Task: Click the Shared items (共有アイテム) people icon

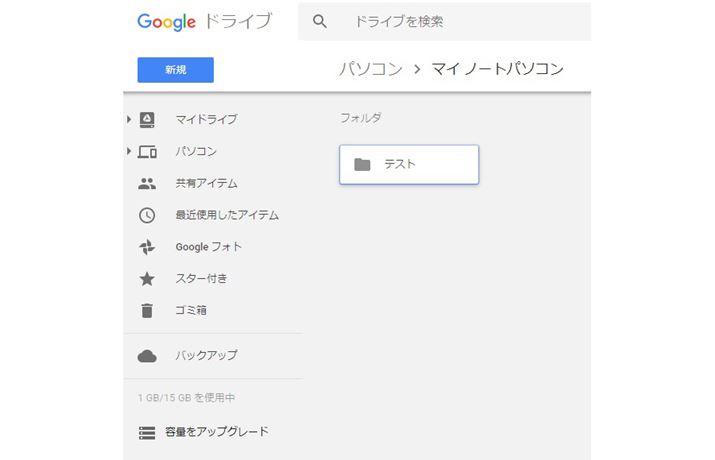Action: [x=147, y=184]
